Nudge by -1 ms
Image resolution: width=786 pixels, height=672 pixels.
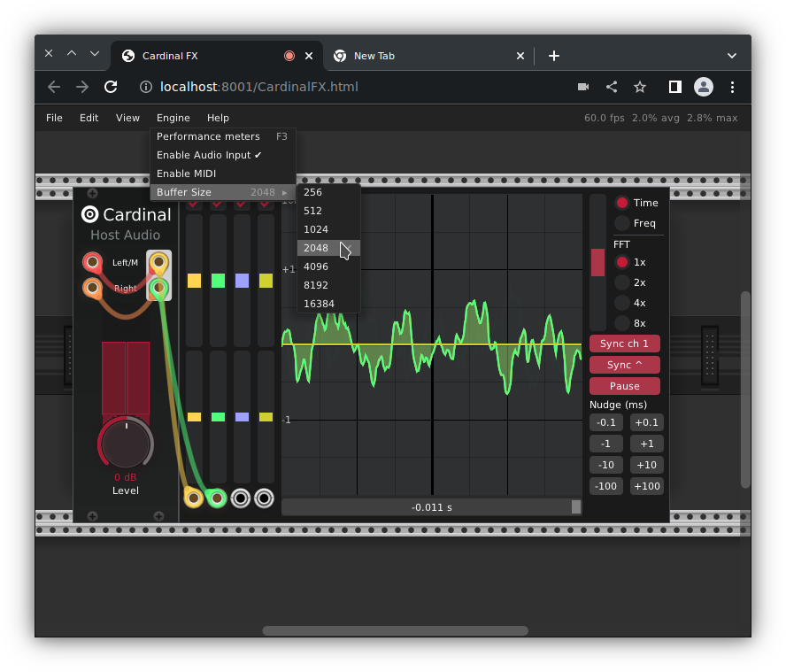[606, 444]
